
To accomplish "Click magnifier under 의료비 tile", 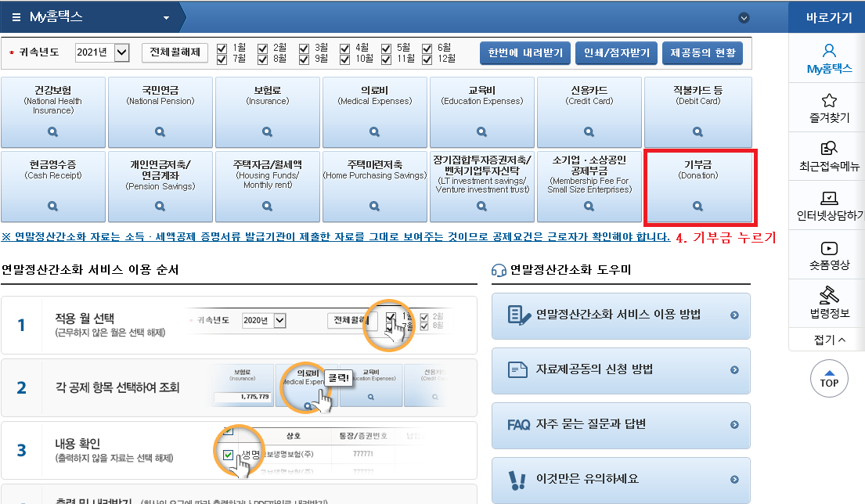I will pos(375,131).
